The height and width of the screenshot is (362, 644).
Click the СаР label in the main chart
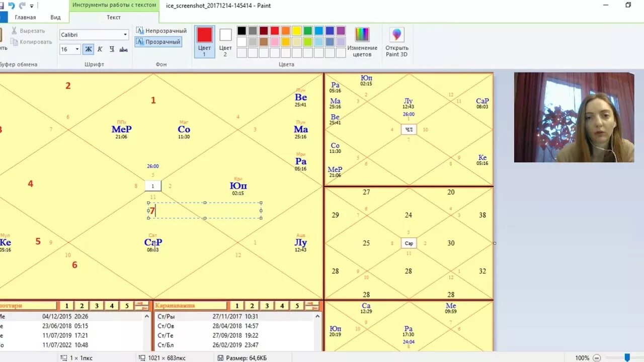[153, 242]
